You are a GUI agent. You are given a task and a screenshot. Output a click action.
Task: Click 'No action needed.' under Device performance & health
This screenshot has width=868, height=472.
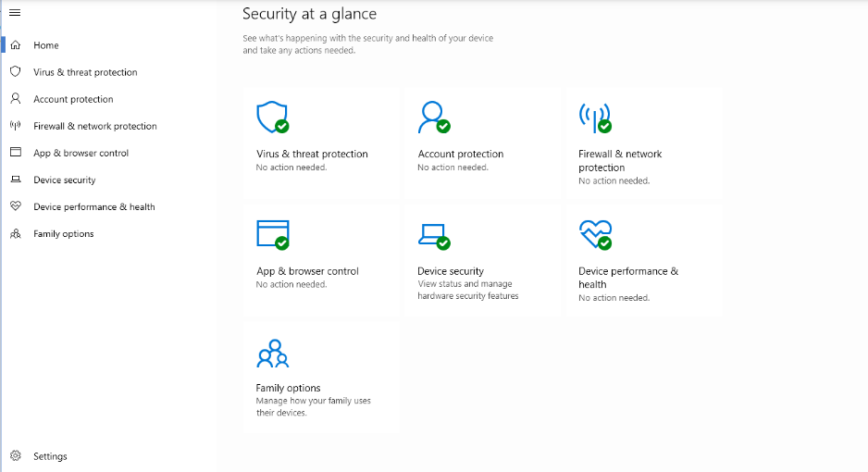[x=614, y=298]
